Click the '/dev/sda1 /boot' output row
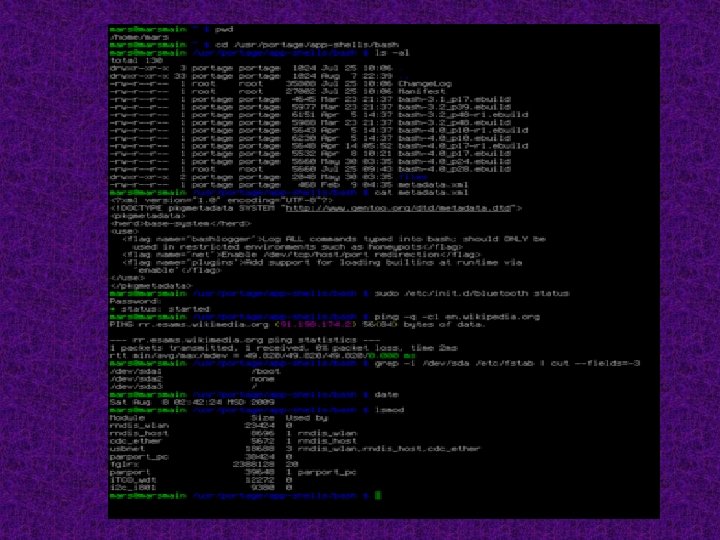The height and width of the screenshot is (540, 720). [x=195, y=371]
